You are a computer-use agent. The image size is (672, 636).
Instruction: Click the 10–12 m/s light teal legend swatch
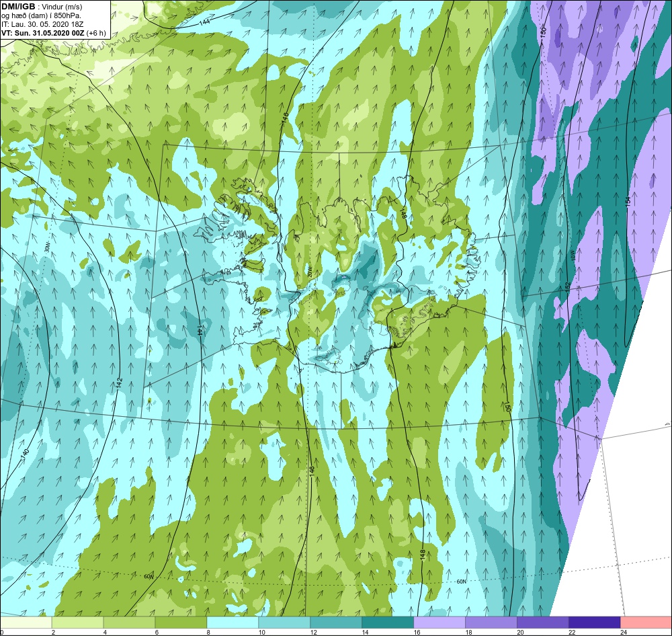[284, 623]
